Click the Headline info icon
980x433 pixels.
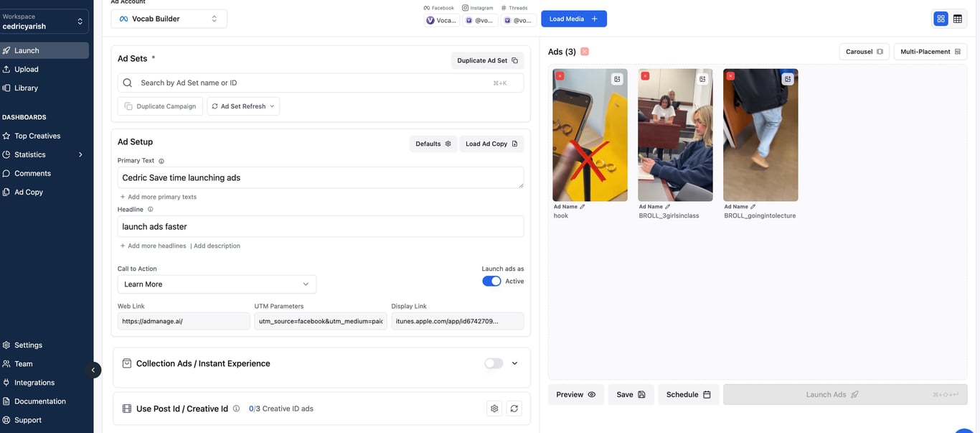150,210
